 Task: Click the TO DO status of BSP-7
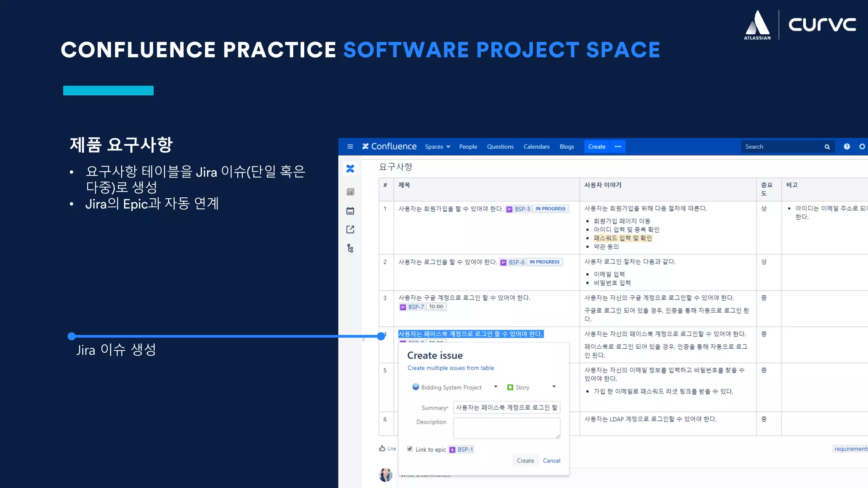click(x=436, y=307)
